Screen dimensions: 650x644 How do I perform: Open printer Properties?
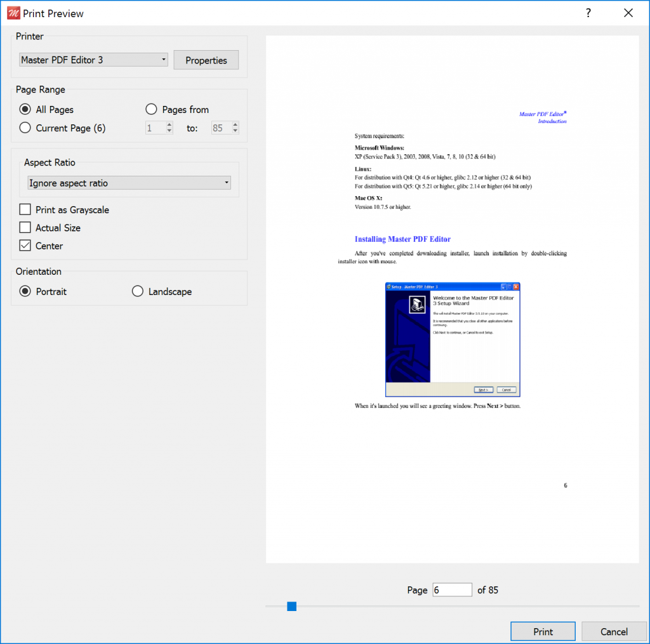(x=206, y=60)
